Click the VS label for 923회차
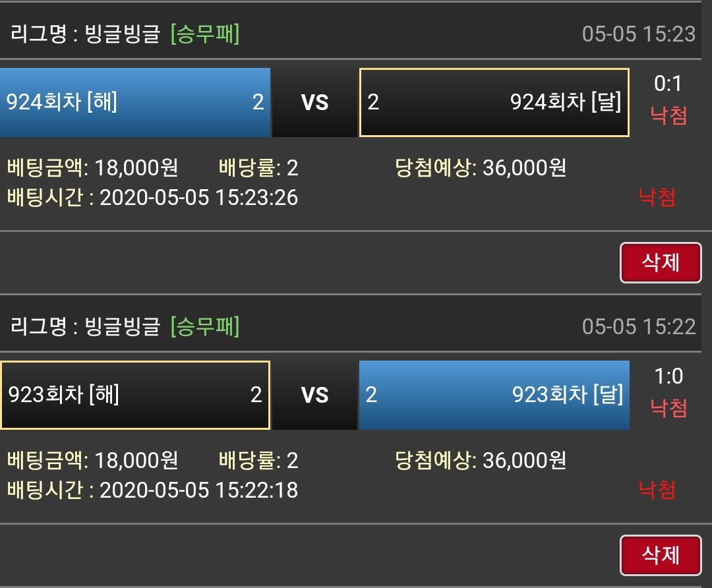712x588 pixels. tap(314, 396)
